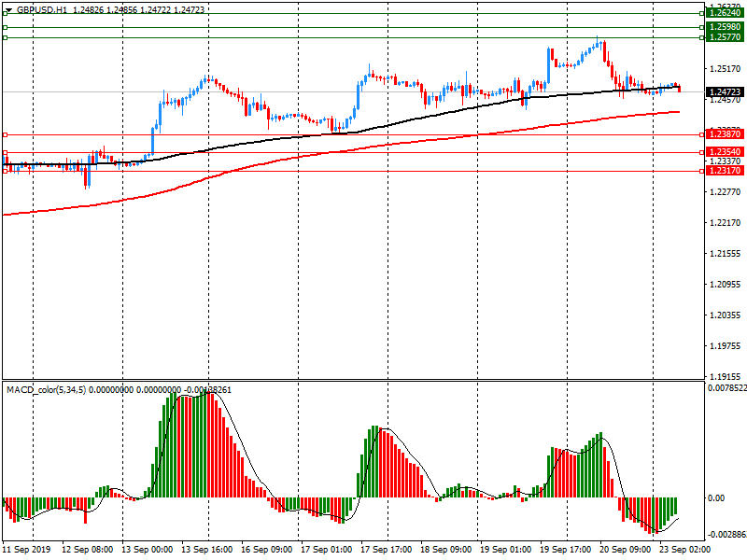747x560 pixels.
Task: Click the 12 Sep 08:00 time label
Action: [x=87, y=550]
